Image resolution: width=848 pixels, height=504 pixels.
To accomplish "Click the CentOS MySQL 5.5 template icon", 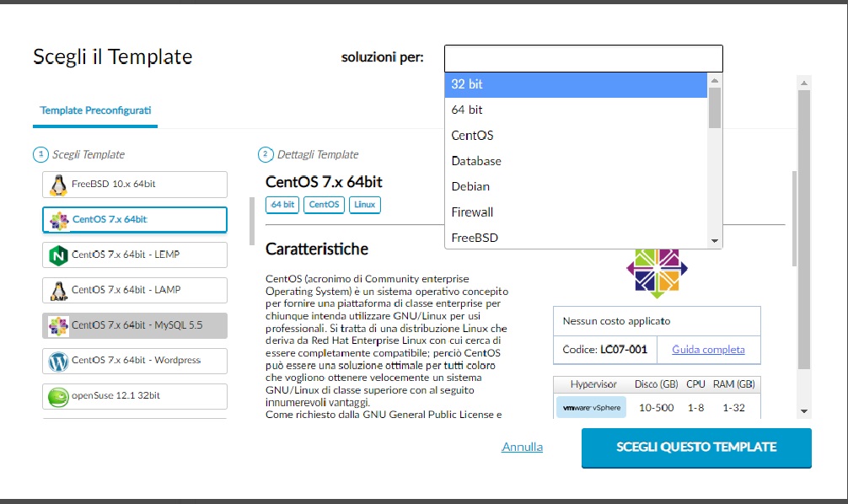I will [x=58, y=326].
